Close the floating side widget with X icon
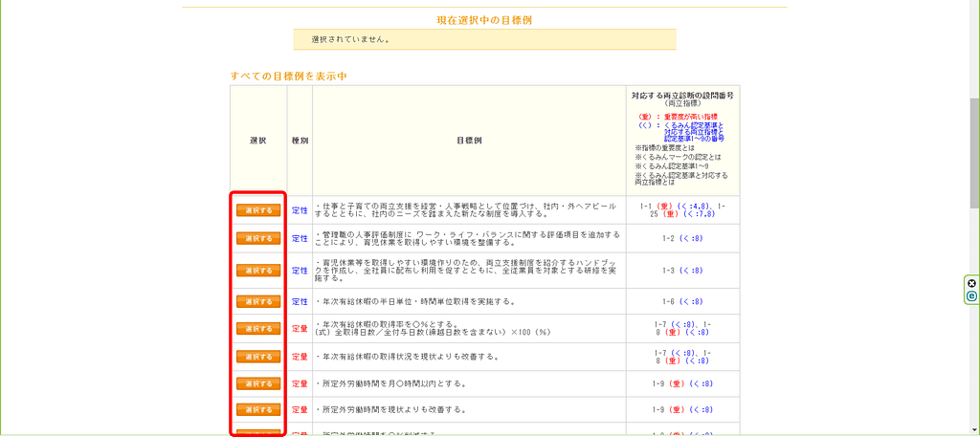 tap(971, 284)
